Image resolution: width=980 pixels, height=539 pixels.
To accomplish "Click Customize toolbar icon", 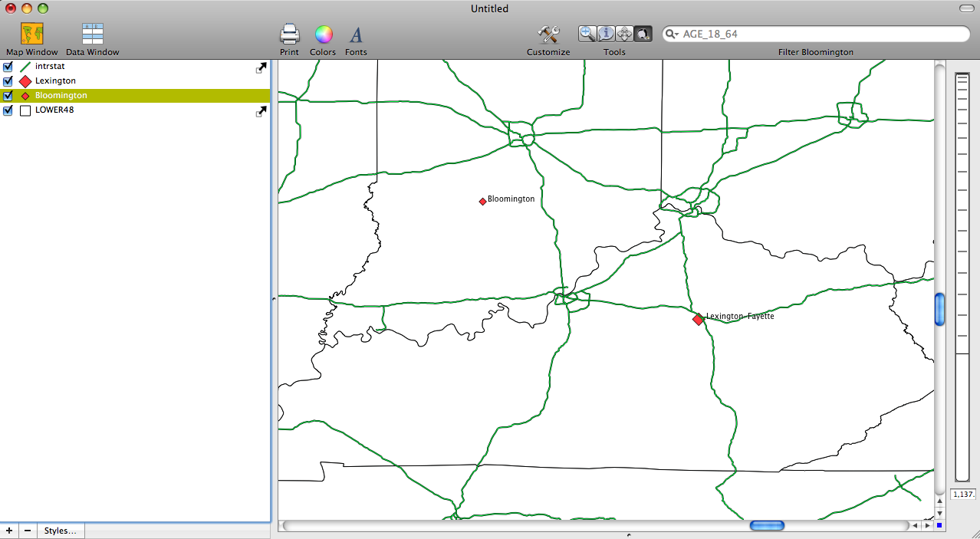I will click(x=548, y=35).
